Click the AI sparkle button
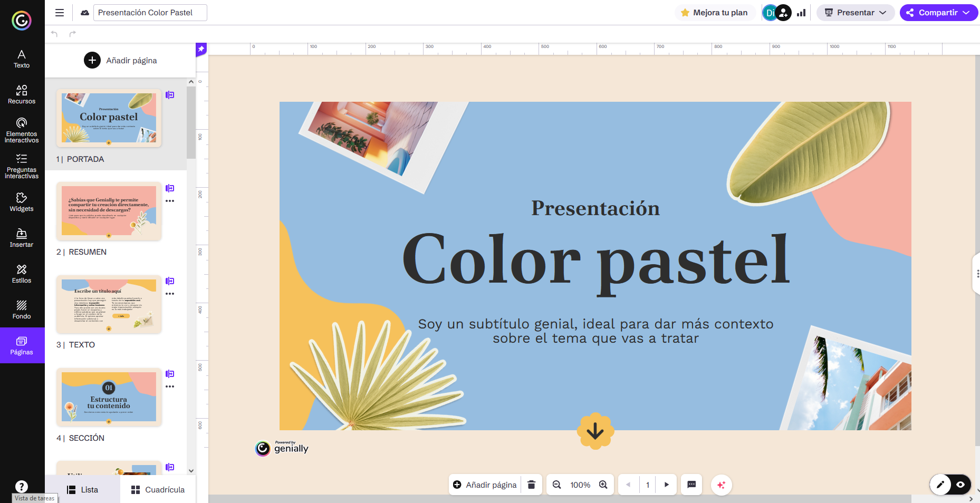Image resolution: width=980 pixels, height=503 pixels. 721,485
